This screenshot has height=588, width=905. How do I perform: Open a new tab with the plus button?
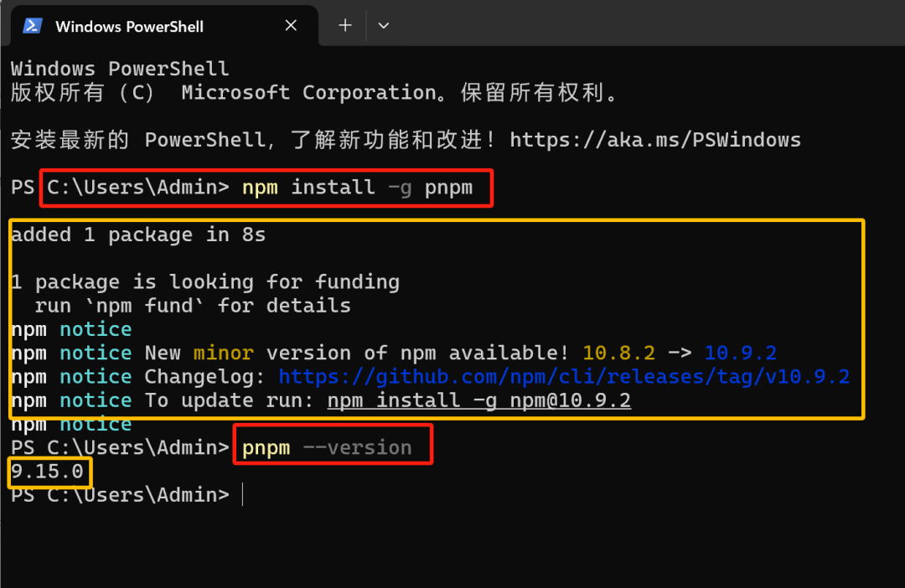345,26
